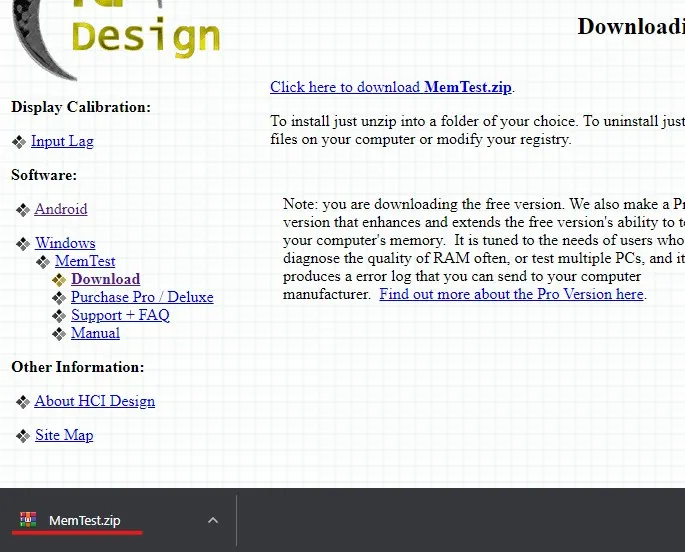Image resolution: width=685 pixels, height=552 pixels.
Task: Follow 'Find out more about the Pro Version' link
Action: (x=511, y=294)
